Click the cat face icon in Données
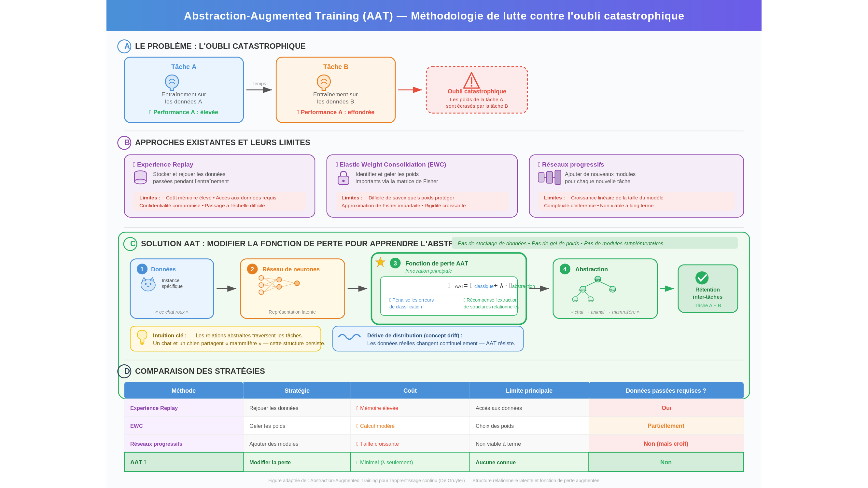Image resolution: width=868 pixels, height=488 pixels. (148, 284)
